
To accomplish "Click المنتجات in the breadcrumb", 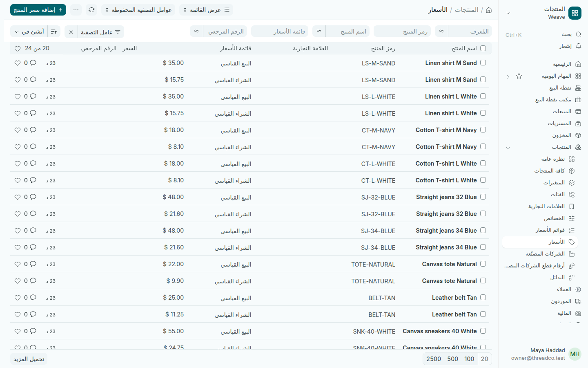I will (x=466, y=10).
